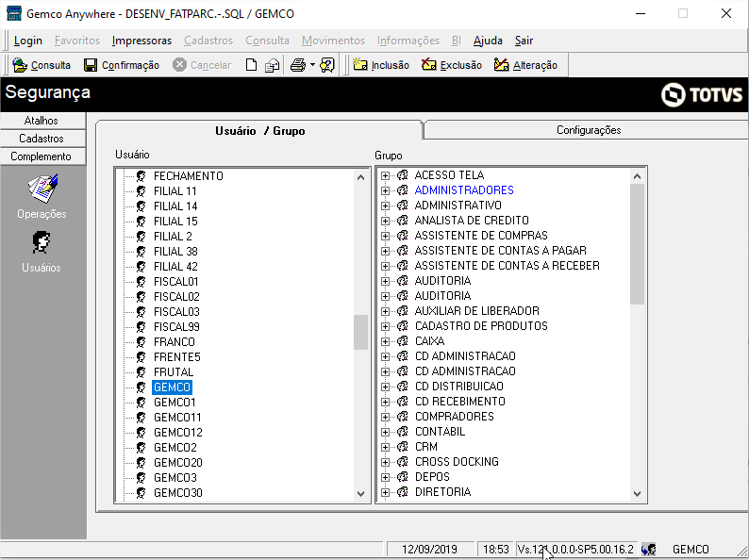The width and height of the screenshot is (749, 560).
Task: Click the copy document icon in toolbar
Action: tap(273, 65)
